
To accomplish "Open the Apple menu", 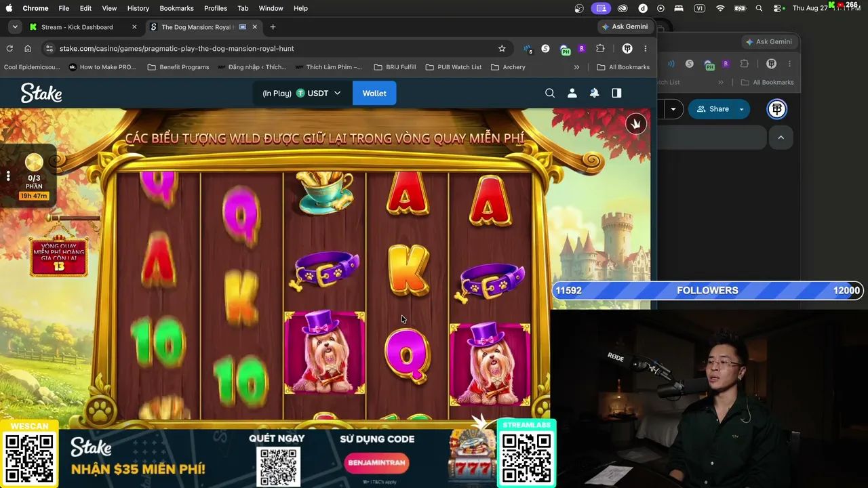I will [x=9, y=8].
